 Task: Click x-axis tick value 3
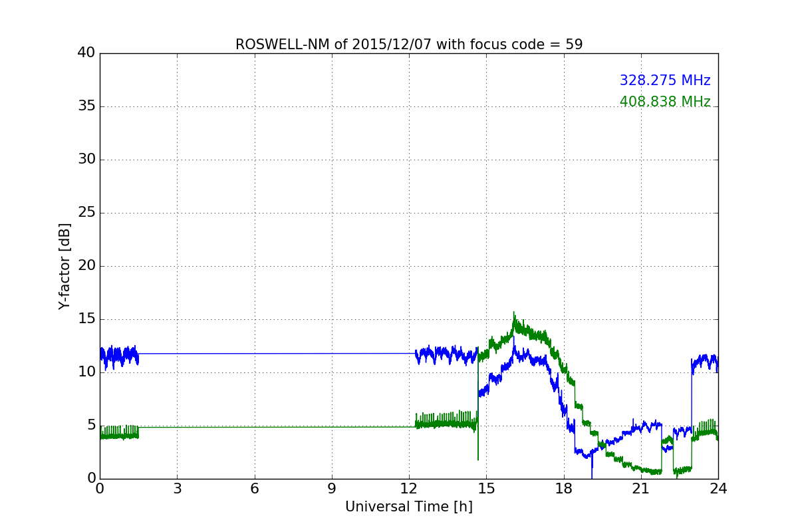177,489
